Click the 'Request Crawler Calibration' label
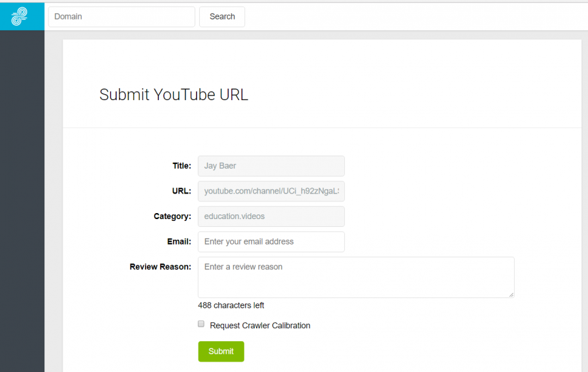The height and width of the screenshot is (372, 588). pos(260,326)
